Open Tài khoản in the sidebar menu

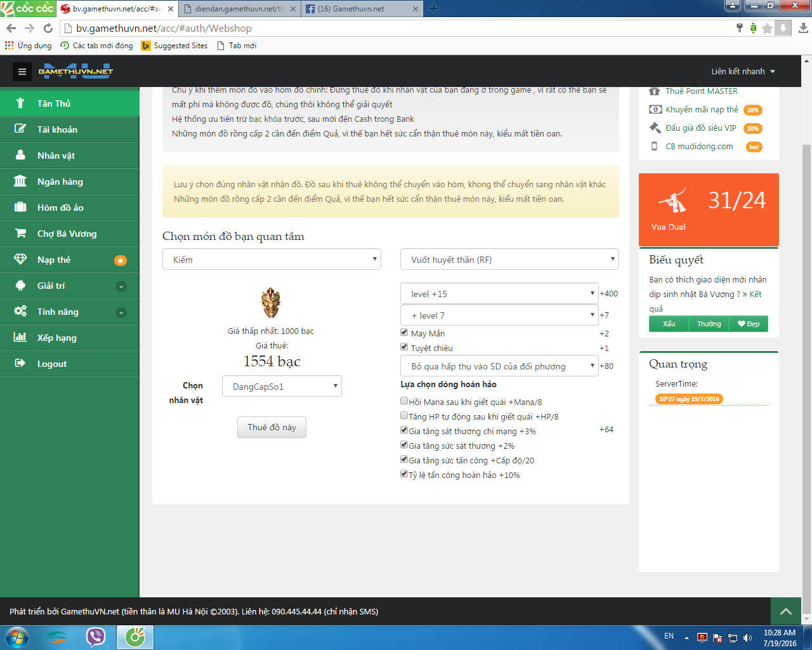point(57,129)
